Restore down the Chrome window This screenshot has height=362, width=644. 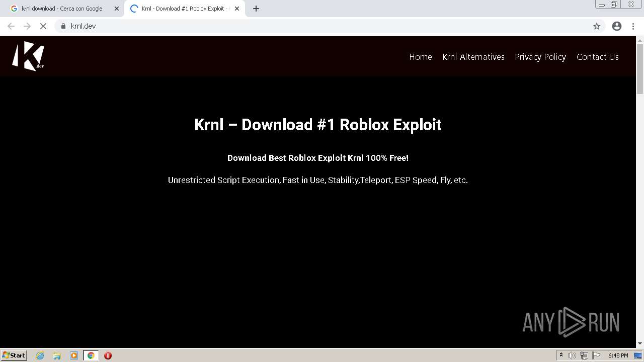[x=614, y=5]
